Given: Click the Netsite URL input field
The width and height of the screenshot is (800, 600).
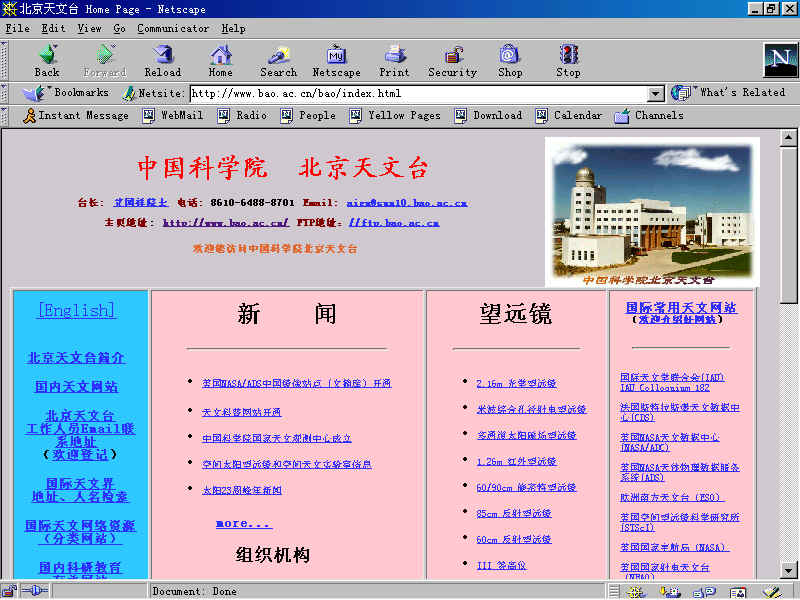Looking at the screenshot, I should pos(418,94).
